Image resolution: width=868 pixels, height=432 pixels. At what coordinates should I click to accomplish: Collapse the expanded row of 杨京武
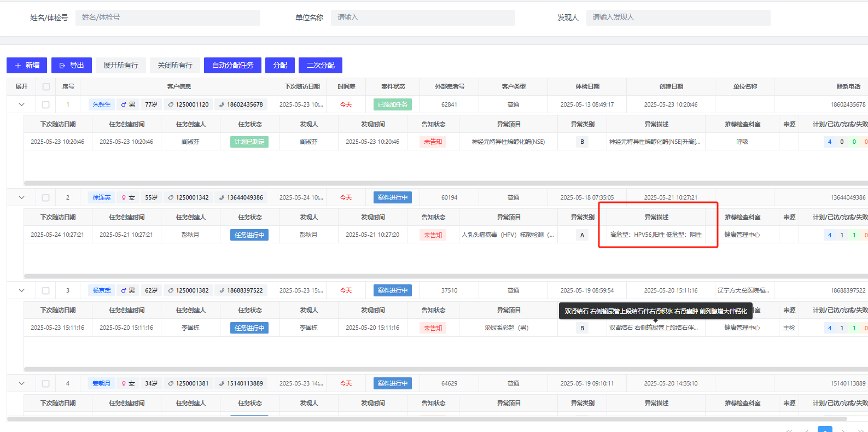[21, 290]
